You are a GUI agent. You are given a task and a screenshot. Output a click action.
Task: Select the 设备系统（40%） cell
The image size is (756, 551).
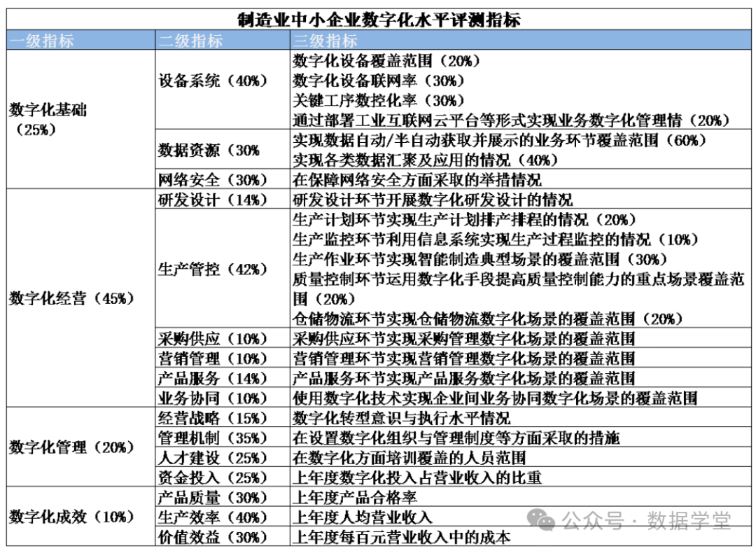tap(213, 81)
